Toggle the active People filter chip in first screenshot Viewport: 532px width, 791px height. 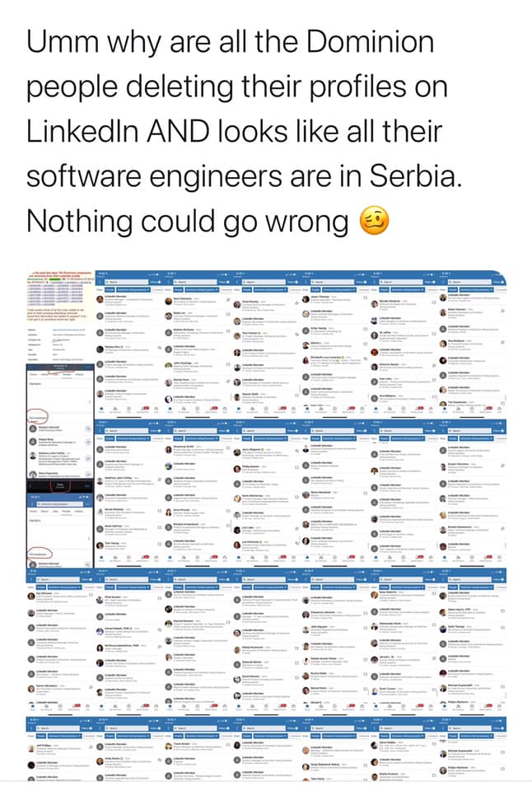pyautogui.click(x=110, y=289)
